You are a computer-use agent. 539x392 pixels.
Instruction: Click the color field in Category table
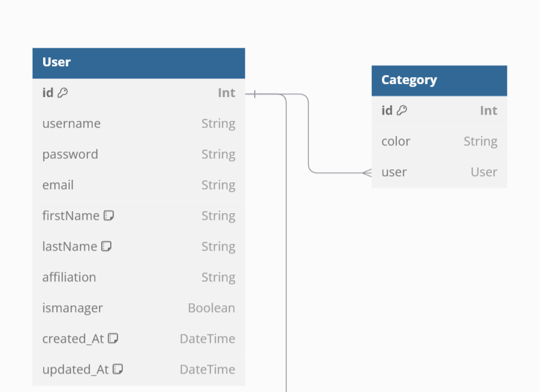(439, 141)
